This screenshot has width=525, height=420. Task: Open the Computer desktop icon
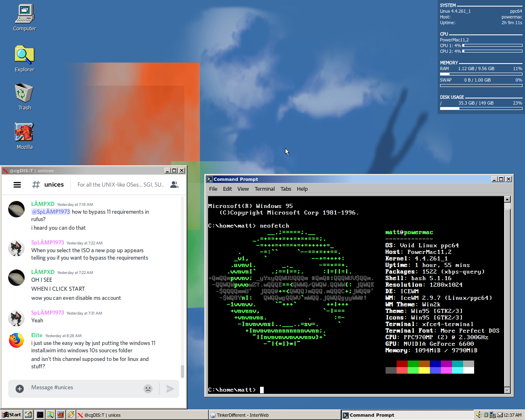24,18
